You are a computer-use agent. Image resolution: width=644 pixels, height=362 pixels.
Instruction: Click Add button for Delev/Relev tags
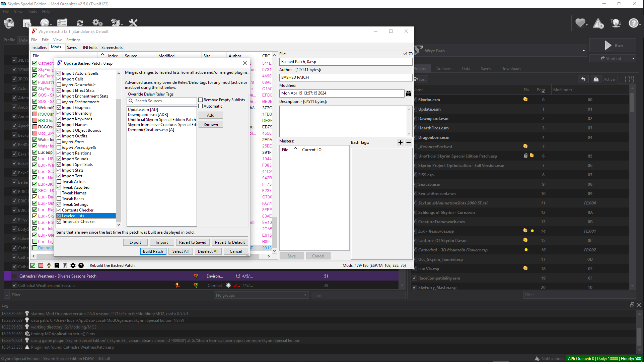(211, 115)
